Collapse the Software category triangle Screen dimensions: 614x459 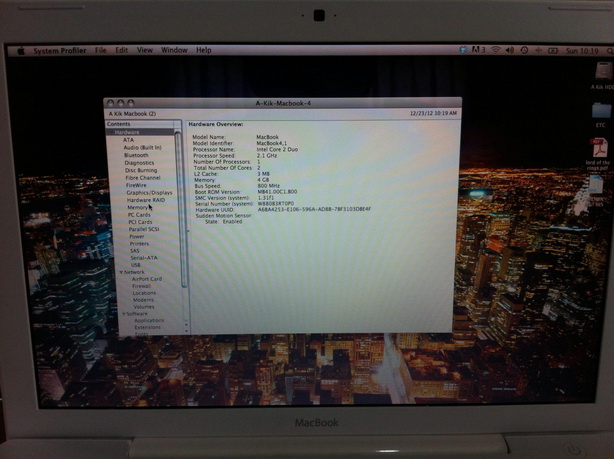tap(124, 314)
